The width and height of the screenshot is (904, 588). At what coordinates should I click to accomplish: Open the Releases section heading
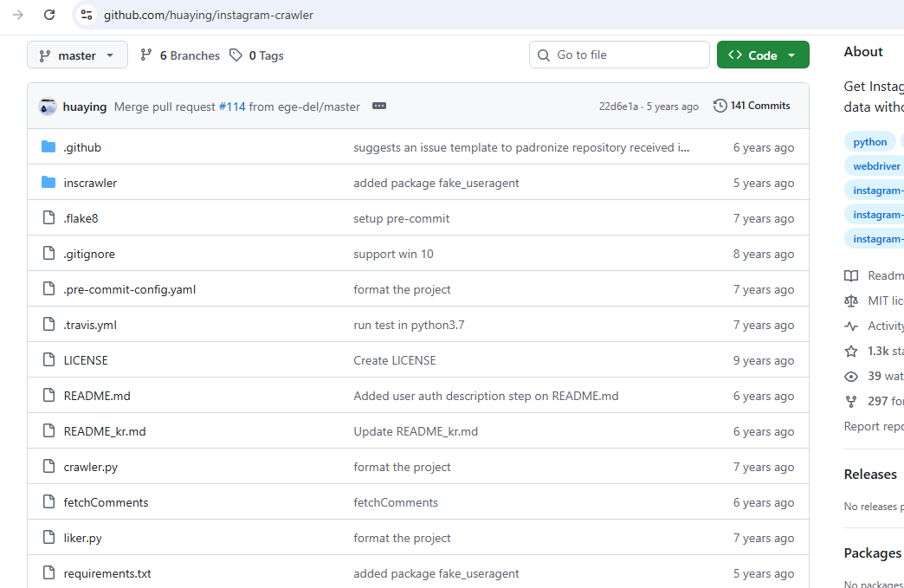point(870,474)
